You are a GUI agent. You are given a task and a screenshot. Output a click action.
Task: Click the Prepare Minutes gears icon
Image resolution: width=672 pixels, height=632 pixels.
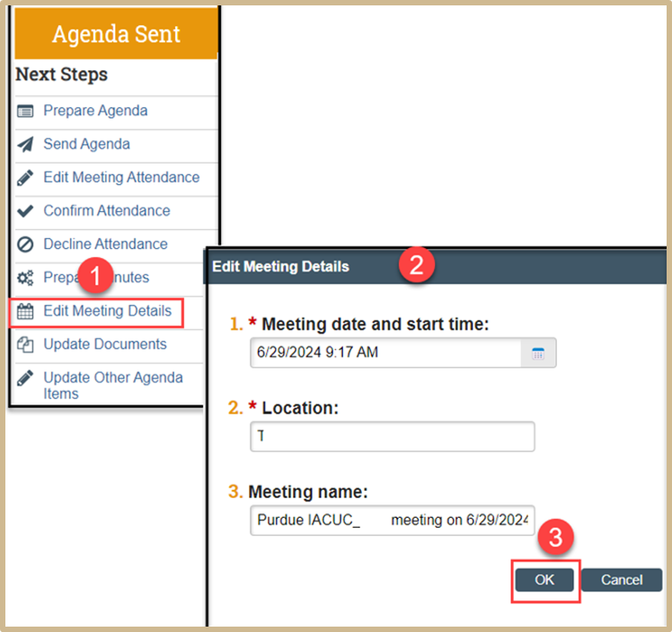tap(26, 278)
